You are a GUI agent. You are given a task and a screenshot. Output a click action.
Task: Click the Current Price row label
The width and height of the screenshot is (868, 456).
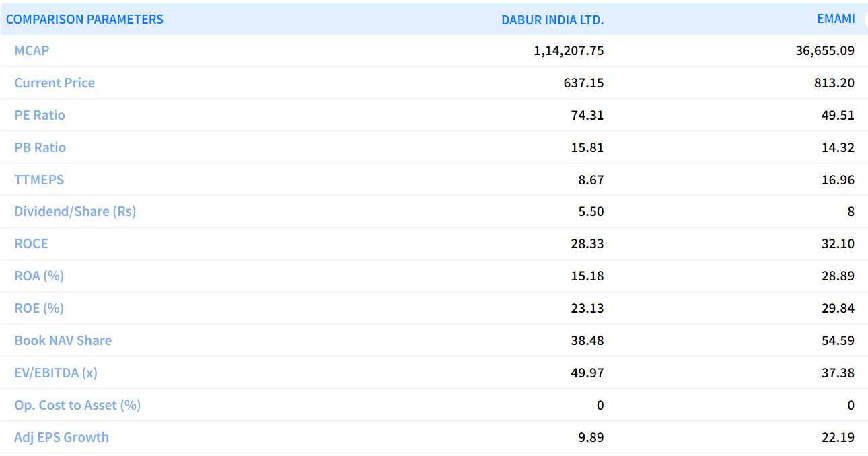[55, 83]
